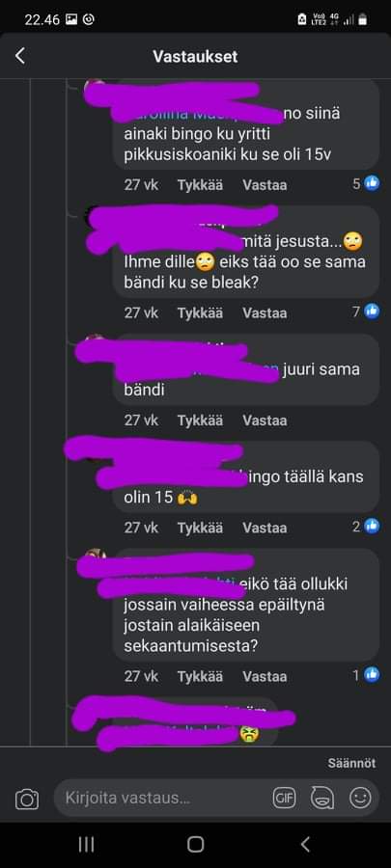Reply to the comment ending 'sekaantumisesta?'
Screen dimensions: 391x868
click(265, 676)
